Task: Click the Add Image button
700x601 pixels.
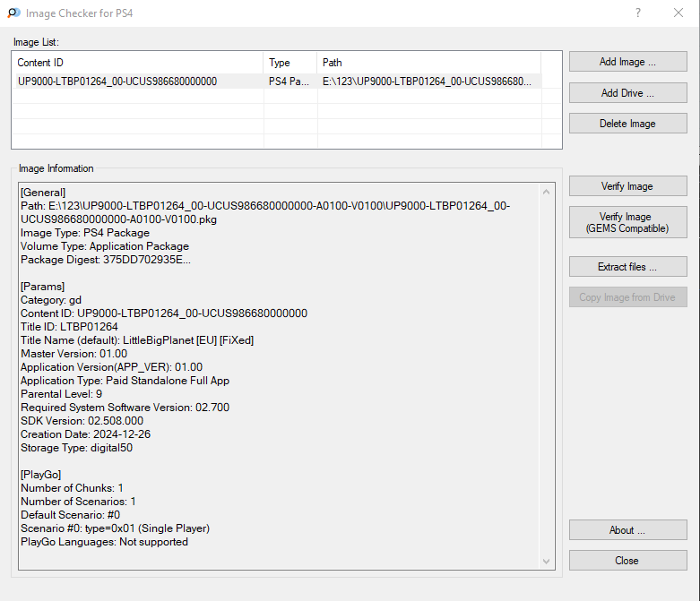Action: coord(627,62)
